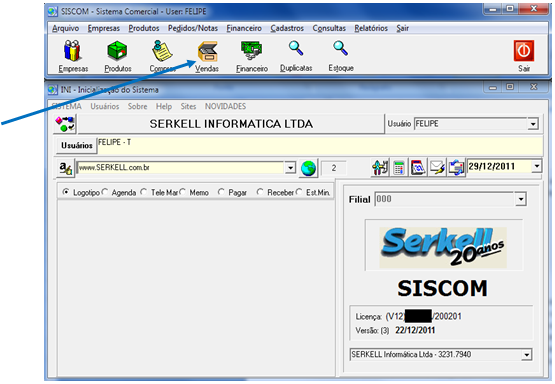Open the calendar icon
Viewport: 555px width, 384px height.
pyautogui.click(x=418, y=167)
